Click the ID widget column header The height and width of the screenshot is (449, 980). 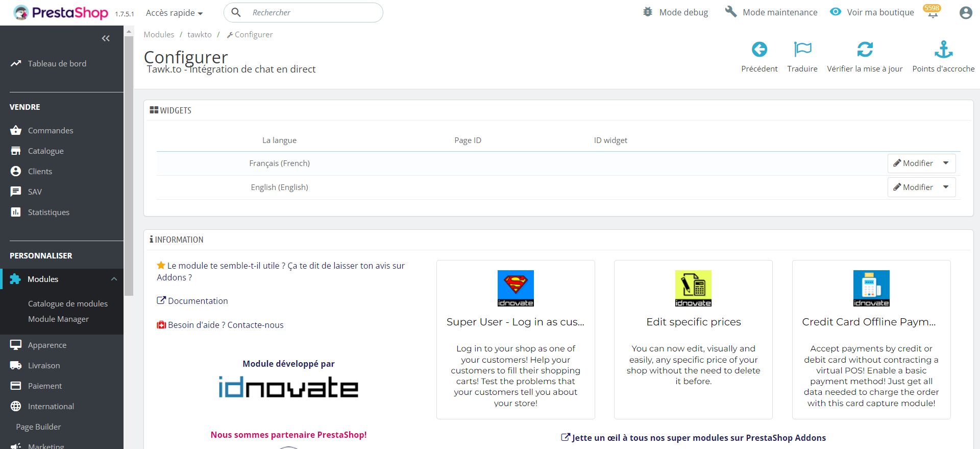point(610,140)
